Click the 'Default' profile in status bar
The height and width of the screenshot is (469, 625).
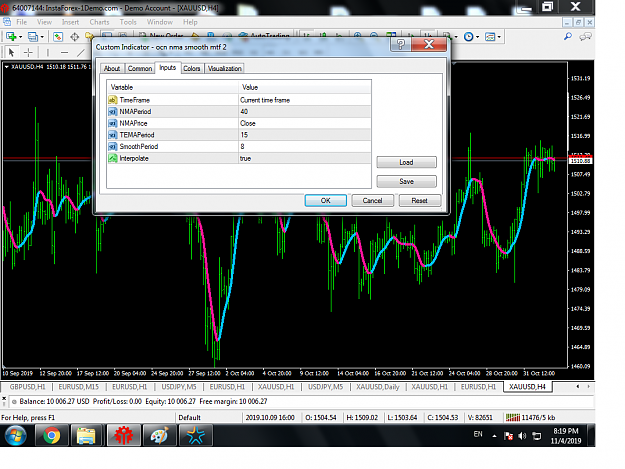pyautogui.click(x=189, y=418)
